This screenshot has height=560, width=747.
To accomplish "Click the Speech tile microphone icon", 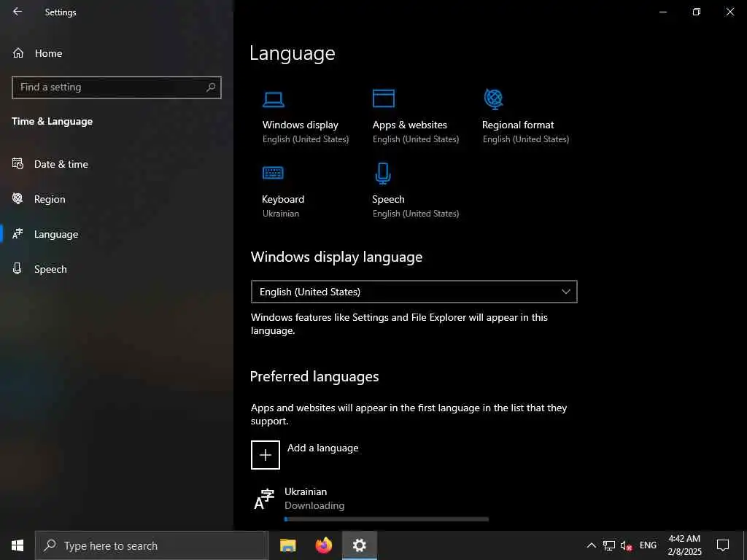I will point(383,174).
